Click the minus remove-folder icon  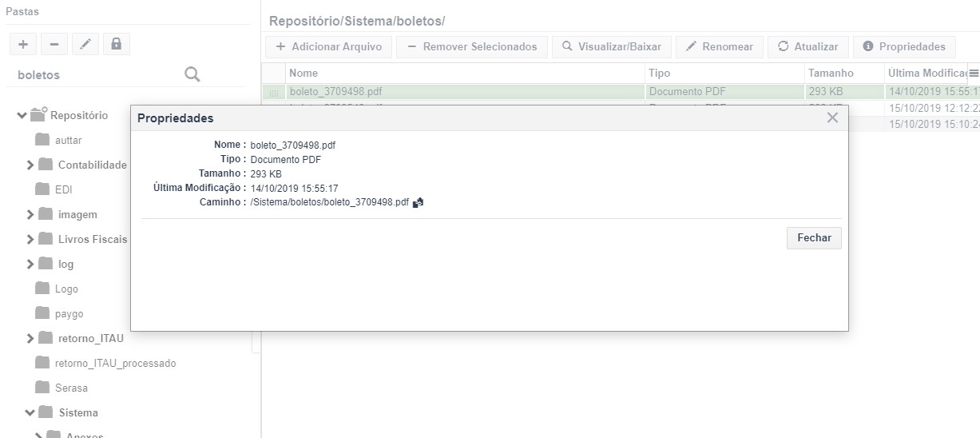pos(54,44)
